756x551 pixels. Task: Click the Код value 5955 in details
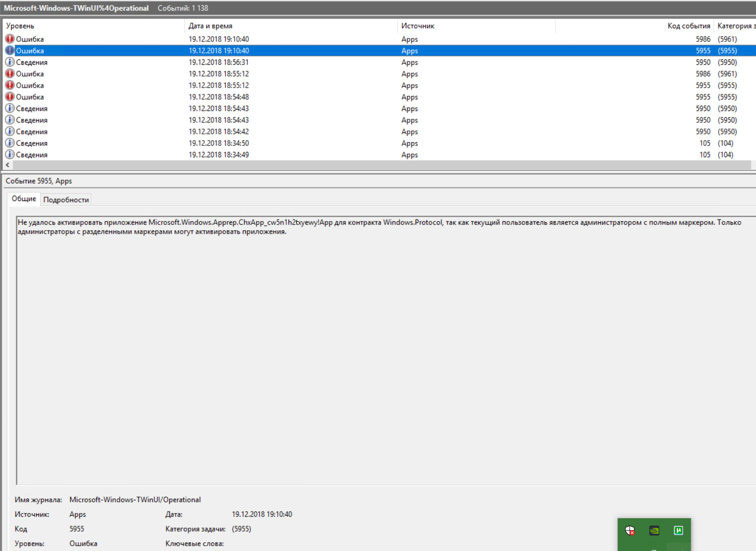point(77,529)
